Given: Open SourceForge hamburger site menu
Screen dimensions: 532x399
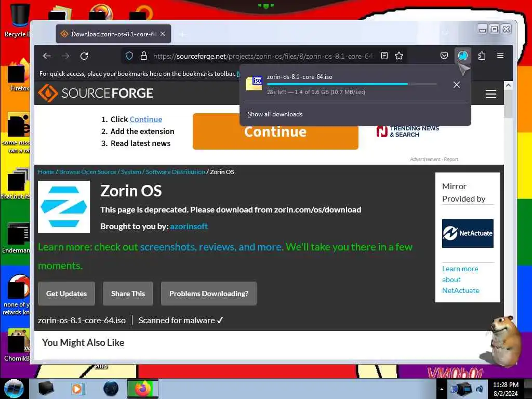Looking at the screenshot, I should pos(490,94).
